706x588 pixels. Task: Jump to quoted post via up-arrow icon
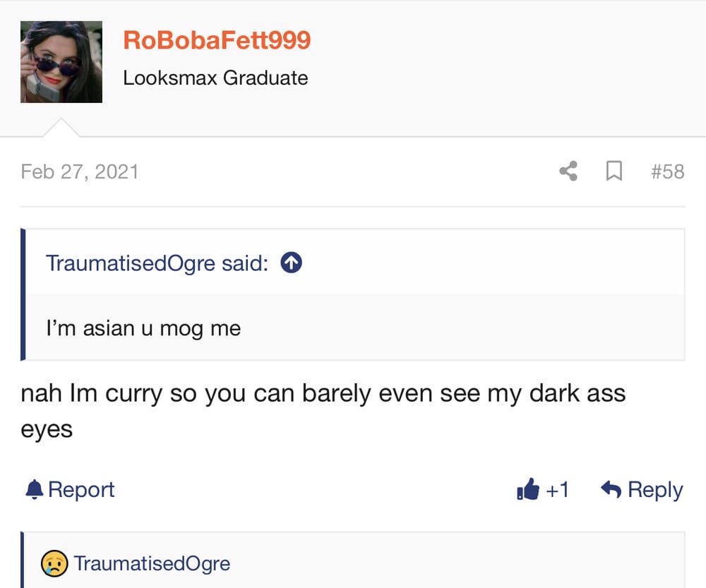click(x=292, y=263)
